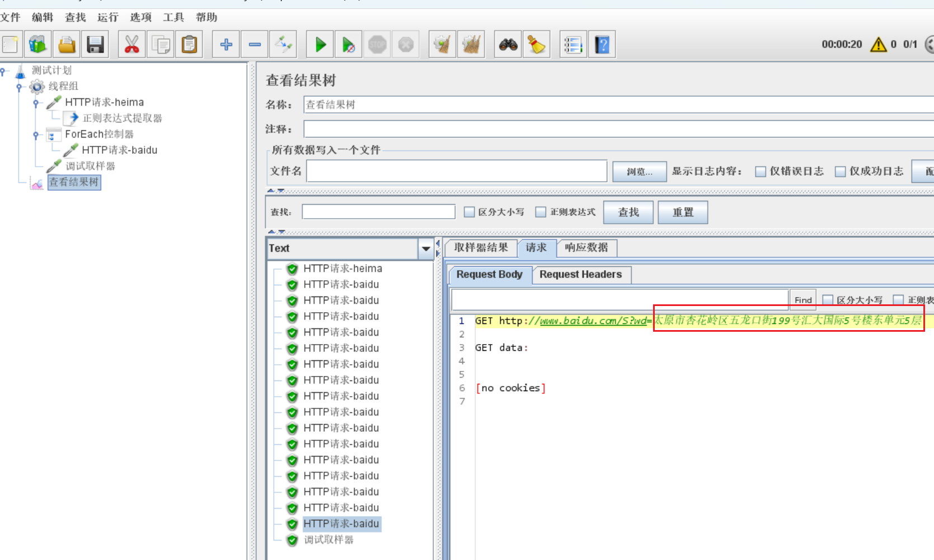Click the ForEach控制器 node icon
Screen dimensions: 934x560
tap(54, 134)
